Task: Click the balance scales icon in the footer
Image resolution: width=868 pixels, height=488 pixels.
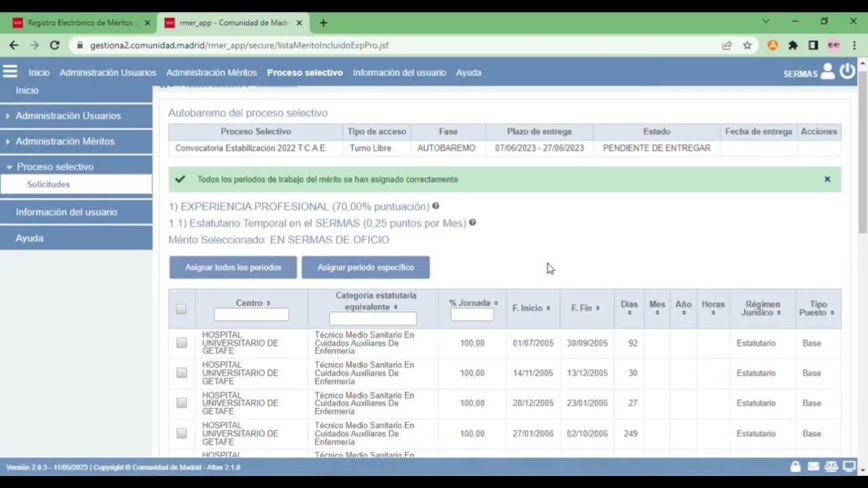Action: click(831, 466)
